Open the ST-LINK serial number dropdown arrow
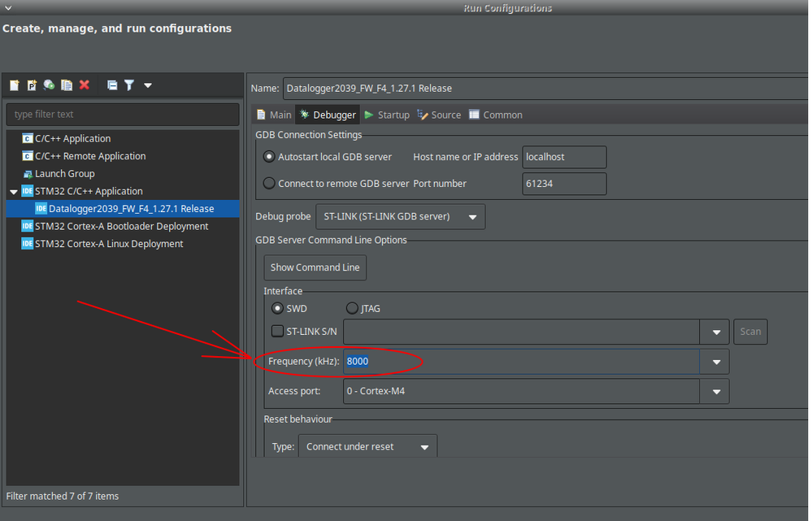The height and width of the screenshot is (521, 812). [716, 332]
